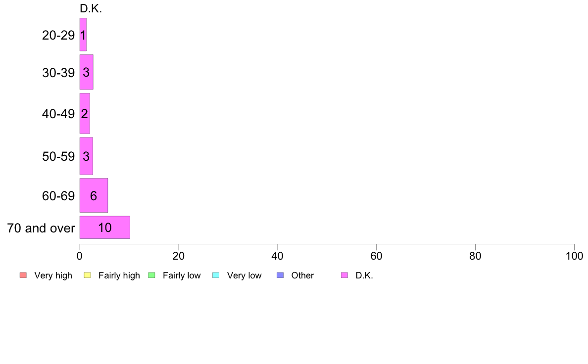Click the 40 tick label on x-axis

pyautogui.click(x=278, y=256)
